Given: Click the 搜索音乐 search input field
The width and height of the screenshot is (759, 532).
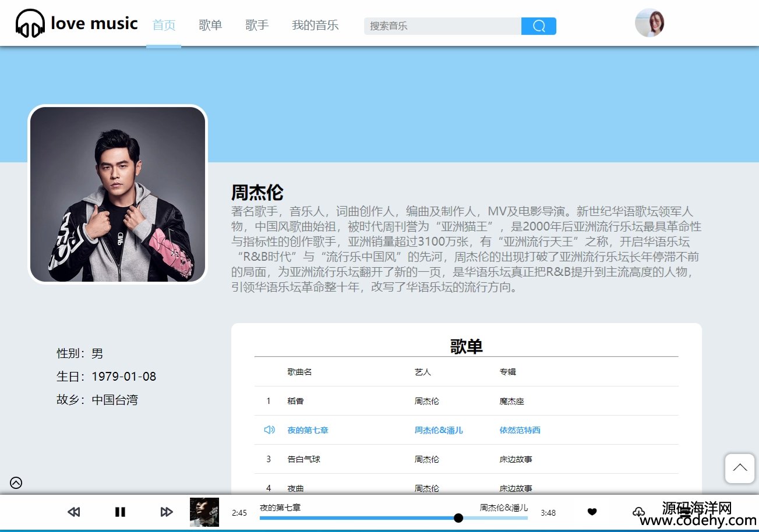Looking at the screenshot, I should pyautogui.click(x=443, y=26).
